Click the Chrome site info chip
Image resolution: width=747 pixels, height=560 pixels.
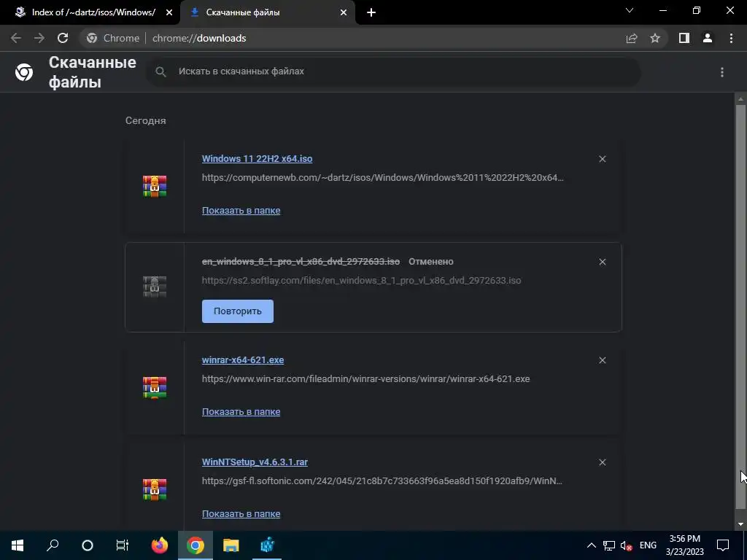coord(113,38)
